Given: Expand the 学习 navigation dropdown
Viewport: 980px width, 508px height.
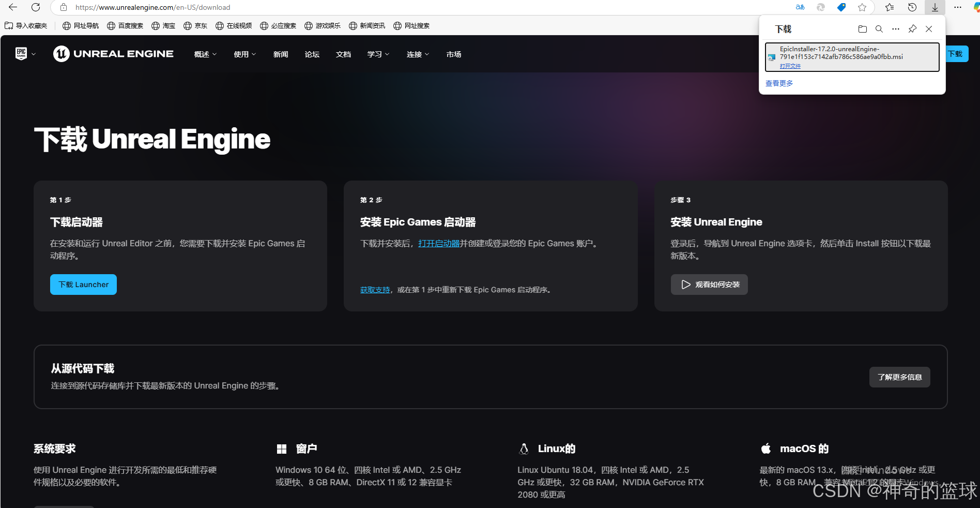Looking at the screenshot, I should pyautogui.click(x=378, y=54).
